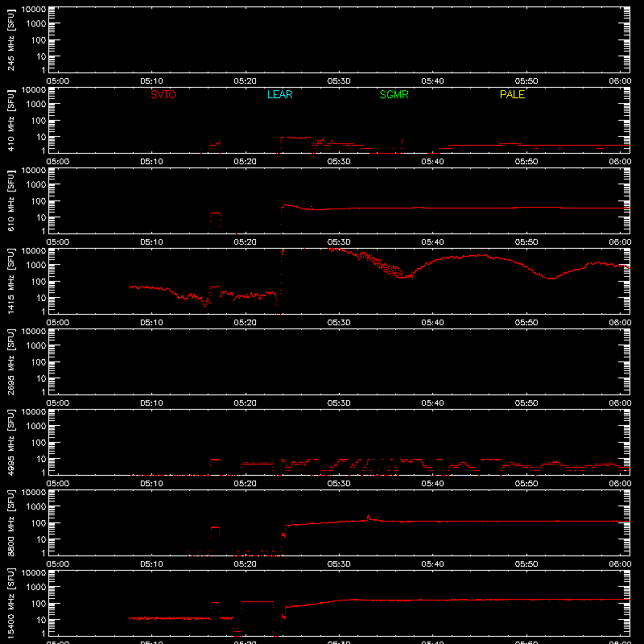Screen dimensions: 644x644
Task: Click the 05:40 label under the 410 MHz plot
Action: 432,162
